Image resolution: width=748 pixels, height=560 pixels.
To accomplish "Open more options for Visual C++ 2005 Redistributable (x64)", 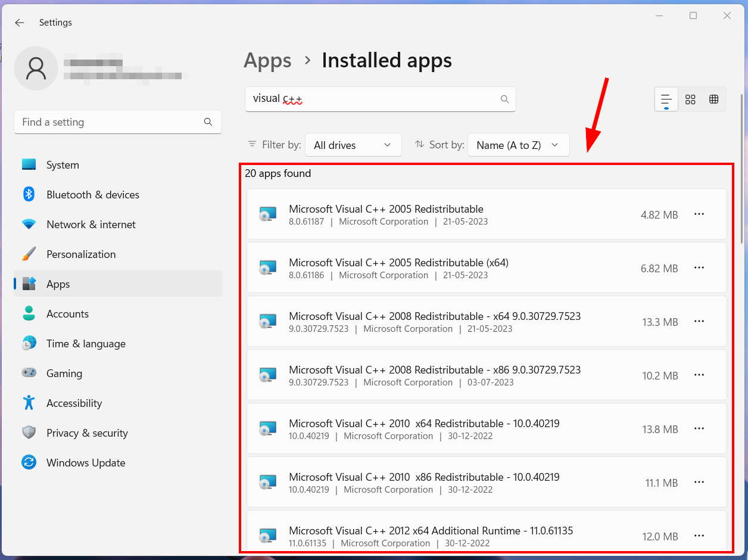I will click(x=699, y=268).
